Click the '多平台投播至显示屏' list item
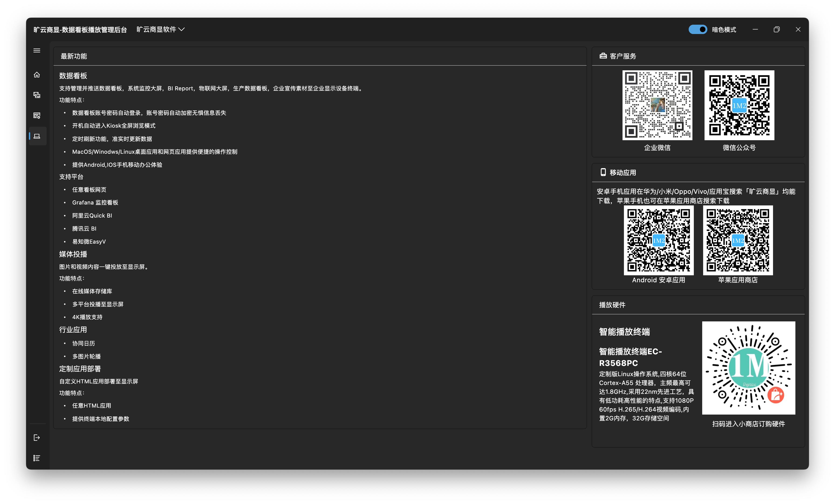This screenshot has height=504, width=835. pos(98,304)
